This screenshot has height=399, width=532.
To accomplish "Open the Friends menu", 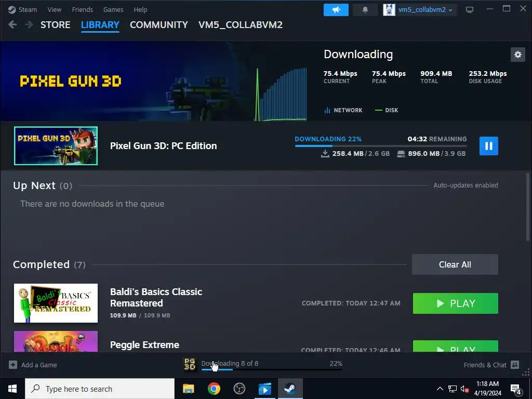I will [83, 9].
